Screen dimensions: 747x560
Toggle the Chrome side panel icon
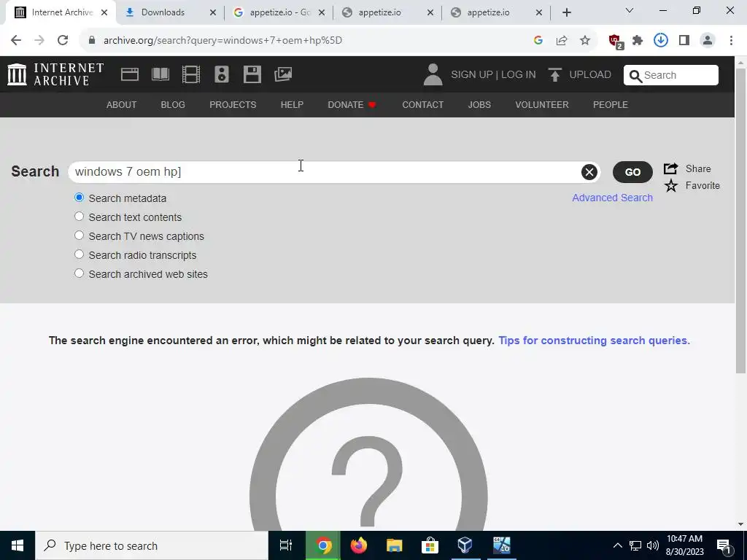point(684,41)
